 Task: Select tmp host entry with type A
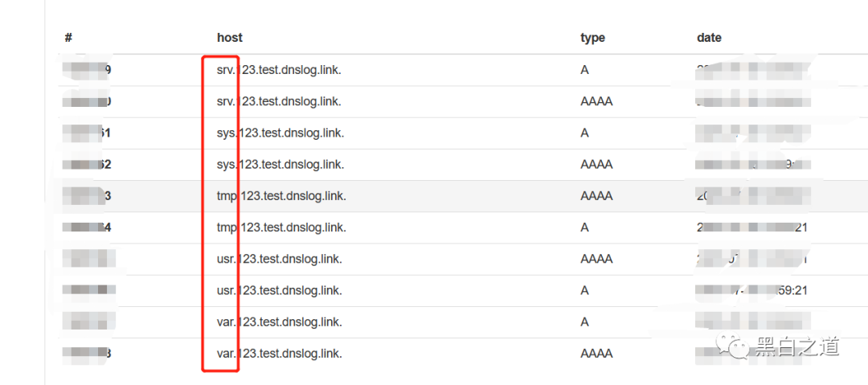coord(280,227)
